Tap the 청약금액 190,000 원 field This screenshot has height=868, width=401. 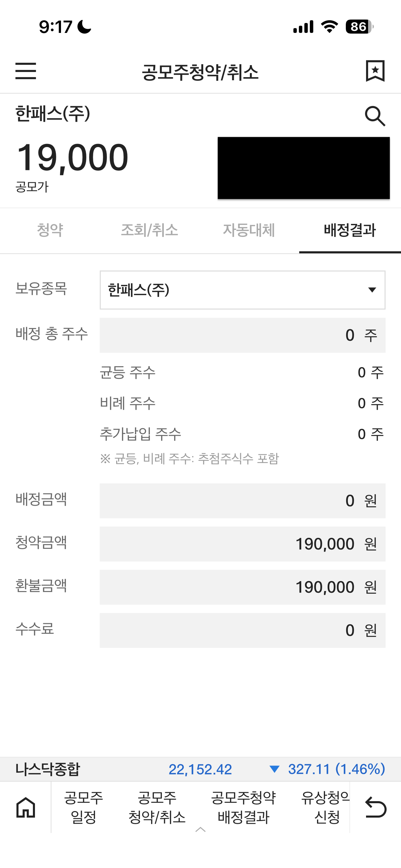pos(242,544)
